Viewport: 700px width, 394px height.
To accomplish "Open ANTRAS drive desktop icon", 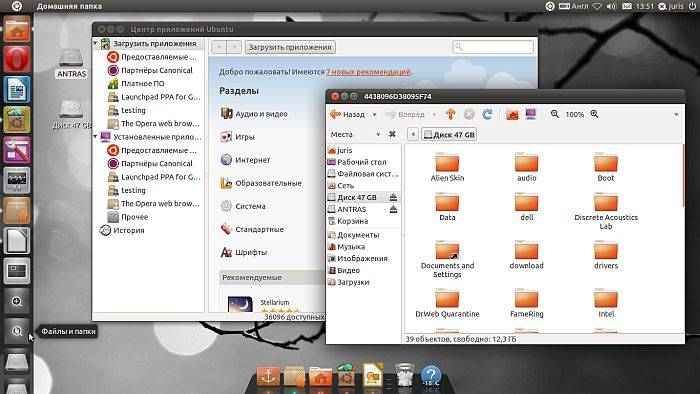I will 71,63.
